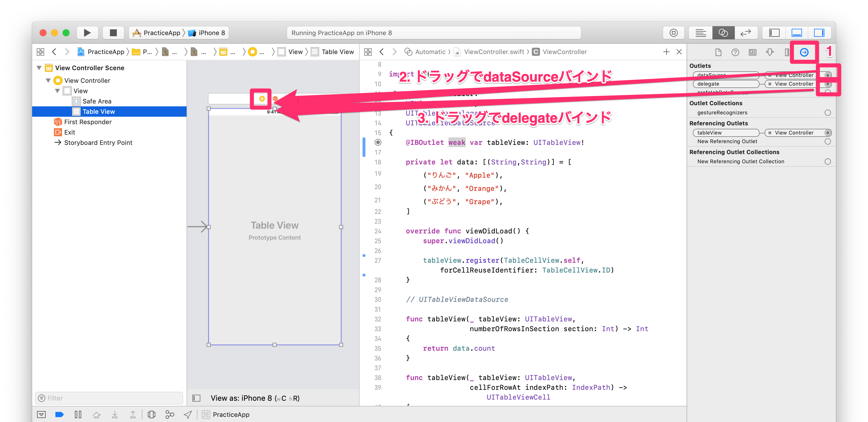The image size is (868, 422).
Task: Toggle breakpoints activation icon in debug bar
Action: (59, 414)
